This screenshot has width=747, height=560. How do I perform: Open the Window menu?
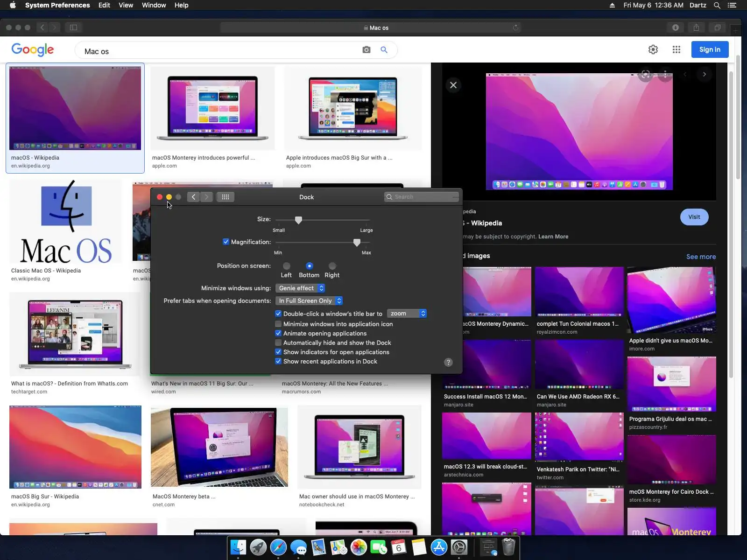point(154,6)
